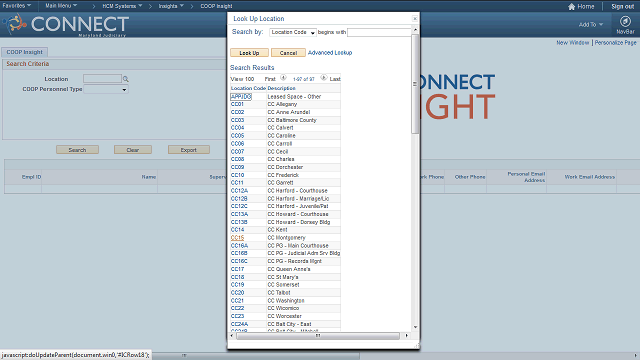640x360 pixels.
Task: Click the Search button
Action: coord(77,150)
